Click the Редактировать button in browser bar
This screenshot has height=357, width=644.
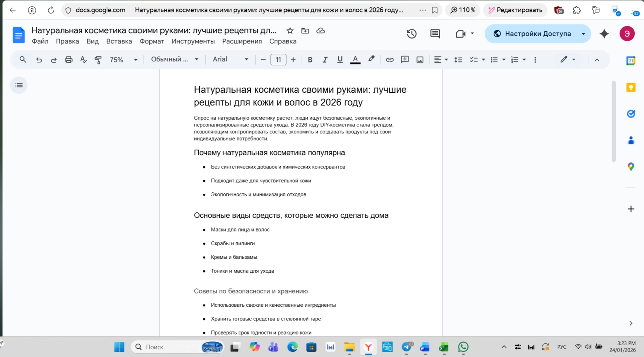(515, 10)
